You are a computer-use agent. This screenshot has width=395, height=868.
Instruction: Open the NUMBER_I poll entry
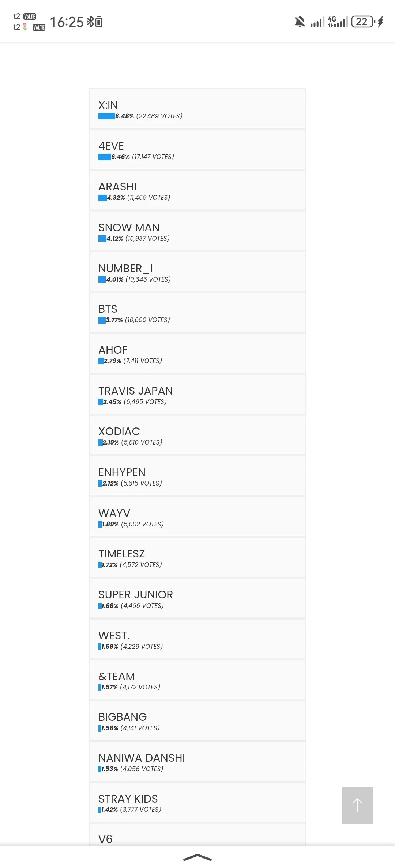pos(197,272)
